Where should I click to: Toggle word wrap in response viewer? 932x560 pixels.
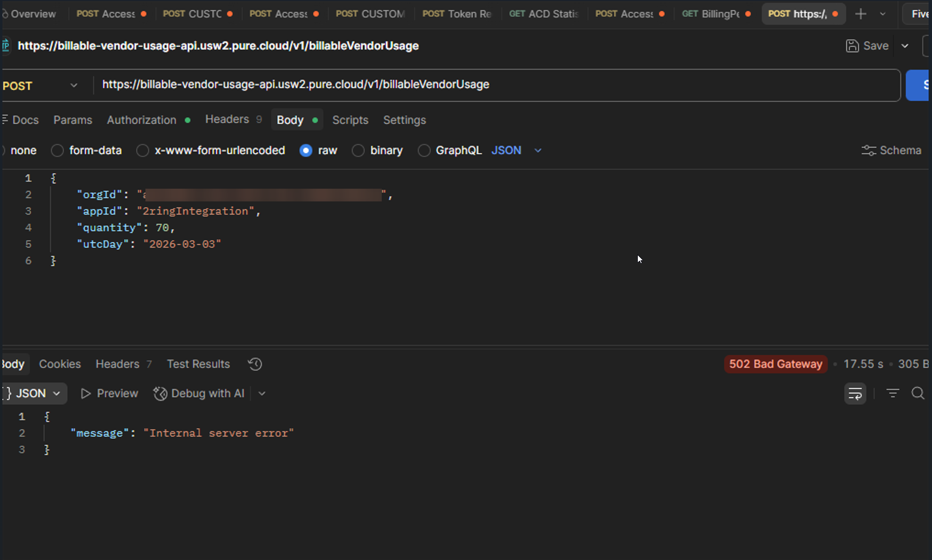pyautogui.click(x=855, y=393)
